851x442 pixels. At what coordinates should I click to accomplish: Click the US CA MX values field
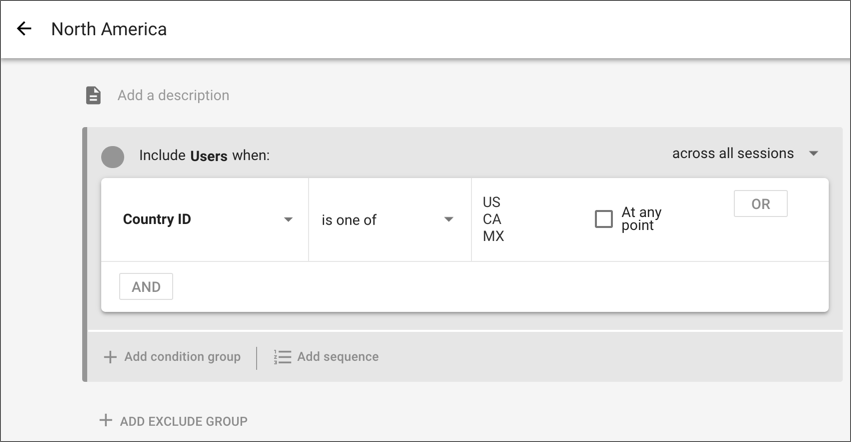493,220
